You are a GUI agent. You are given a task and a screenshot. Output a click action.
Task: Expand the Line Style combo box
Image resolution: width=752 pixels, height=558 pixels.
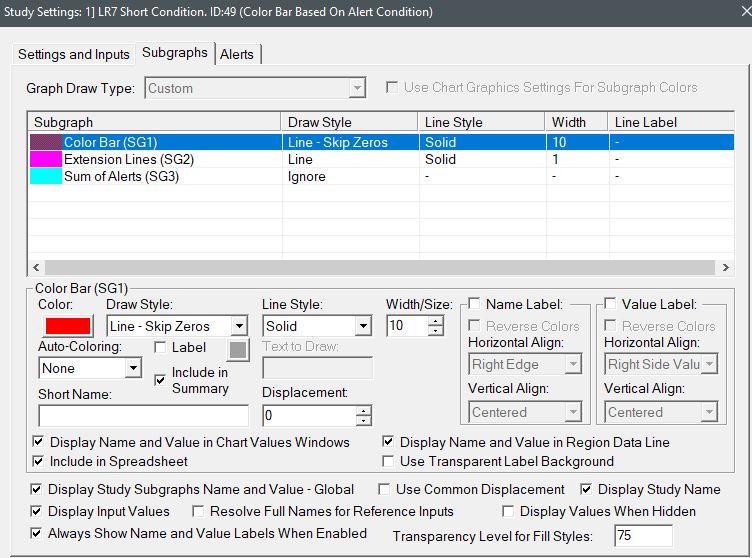(x=363, y=326)
